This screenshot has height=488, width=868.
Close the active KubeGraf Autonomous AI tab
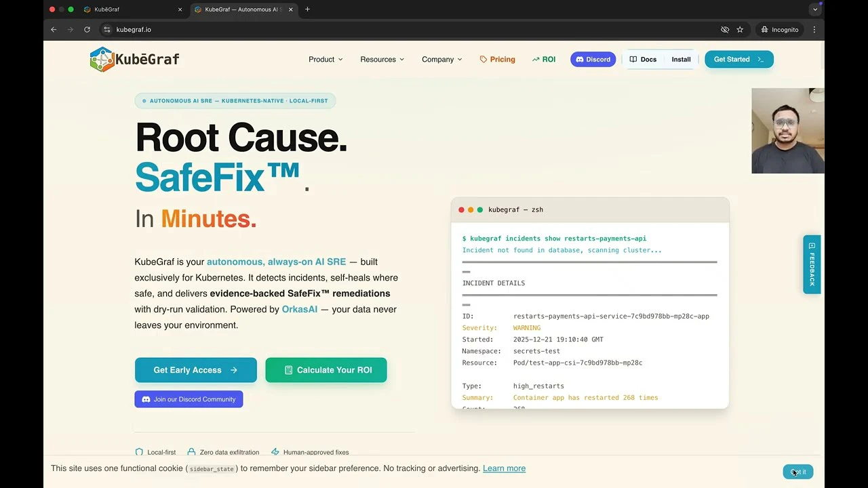tap(291, 9)
